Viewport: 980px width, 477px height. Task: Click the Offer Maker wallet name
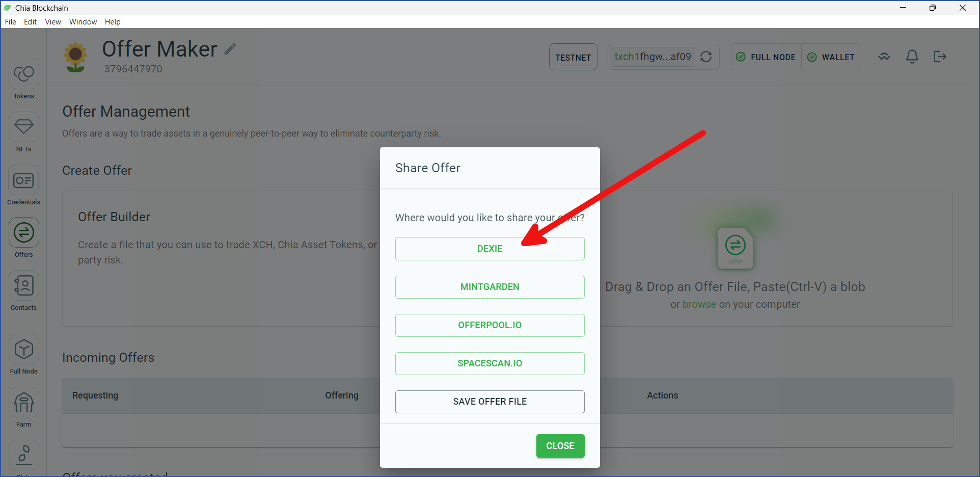tap(159, 49)
